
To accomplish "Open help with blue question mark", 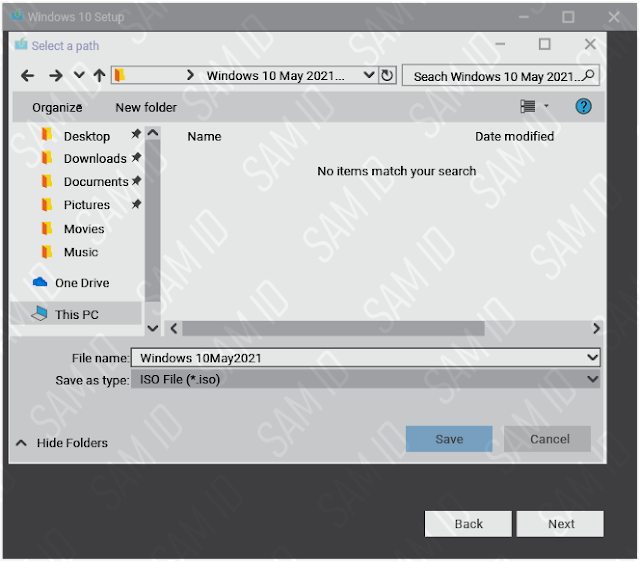I will [x=583, y=107].
